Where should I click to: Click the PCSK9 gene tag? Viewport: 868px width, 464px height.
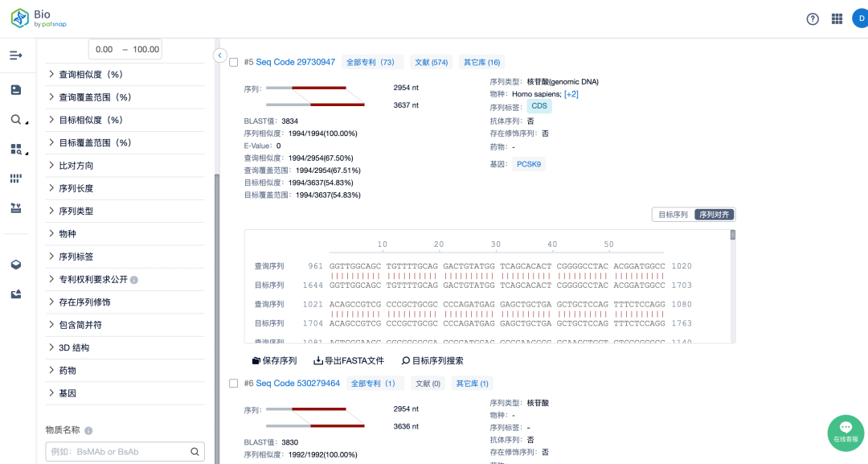coord(529,164)
